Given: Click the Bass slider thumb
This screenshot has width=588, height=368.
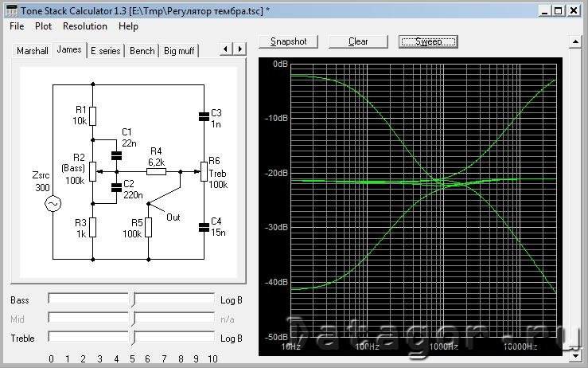Looking at the screenshot, I should point(132,299).
